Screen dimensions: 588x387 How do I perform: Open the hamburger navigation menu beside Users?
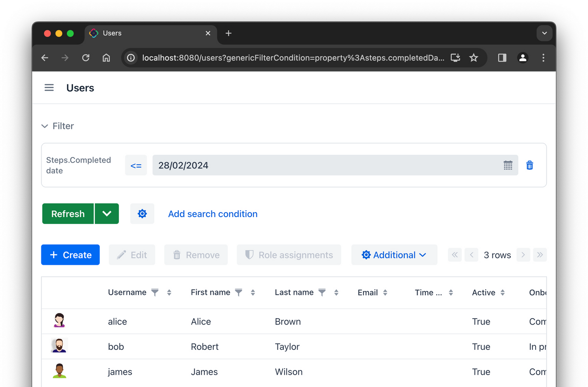(49, 87)
